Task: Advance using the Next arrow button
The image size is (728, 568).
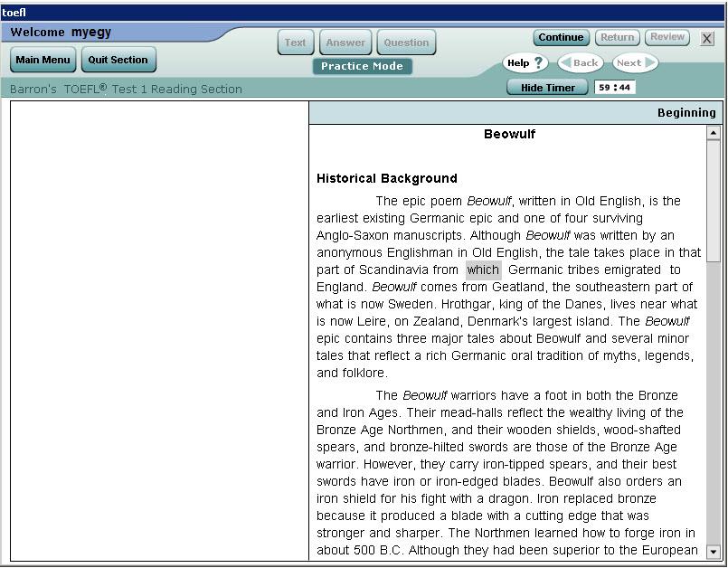Action: point(635,62)
